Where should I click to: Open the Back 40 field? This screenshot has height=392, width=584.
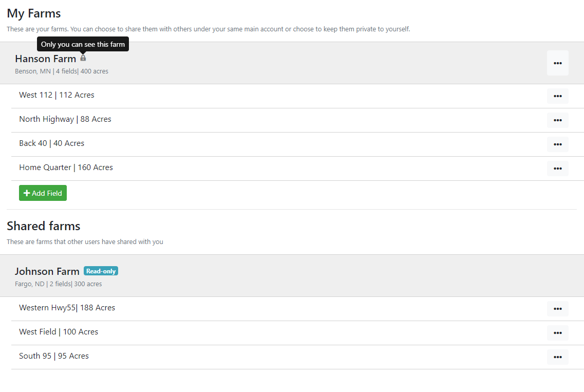click(51, 143)
